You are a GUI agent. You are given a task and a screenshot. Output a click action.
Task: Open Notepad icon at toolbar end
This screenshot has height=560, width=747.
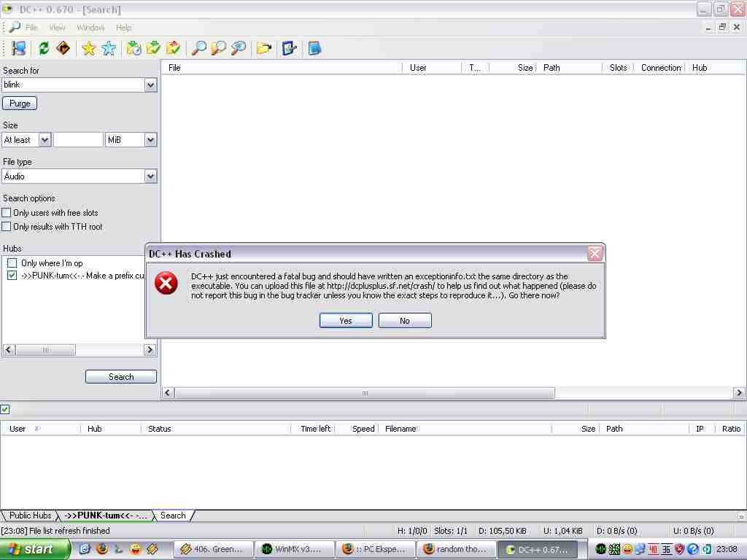coord(314,48)
